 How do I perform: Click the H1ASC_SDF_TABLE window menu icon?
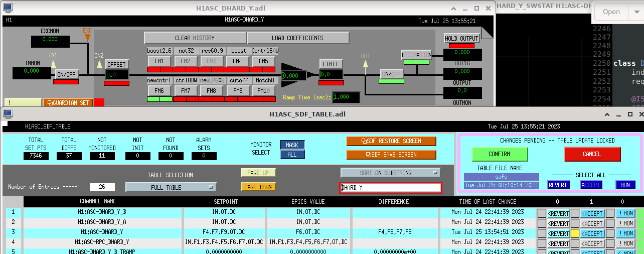tap(8, 114)
